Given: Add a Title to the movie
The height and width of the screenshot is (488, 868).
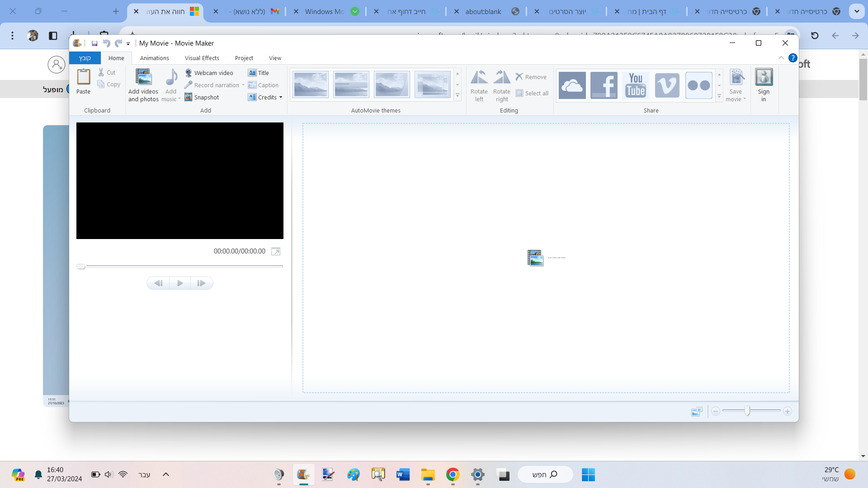Looking at the screenshot, I should pyautogui.click(x=259, y=73).
